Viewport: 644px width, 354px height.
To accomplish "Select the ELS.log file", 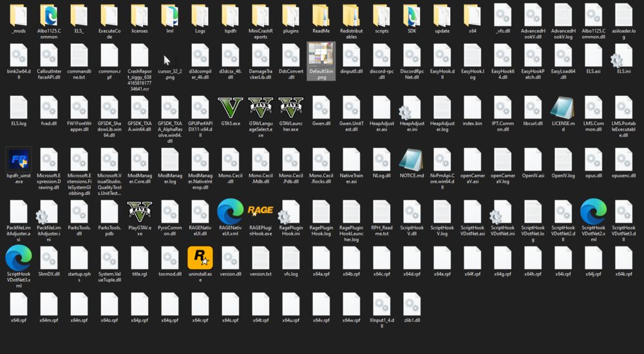I will pyautogui.click(x=19, y=107).
